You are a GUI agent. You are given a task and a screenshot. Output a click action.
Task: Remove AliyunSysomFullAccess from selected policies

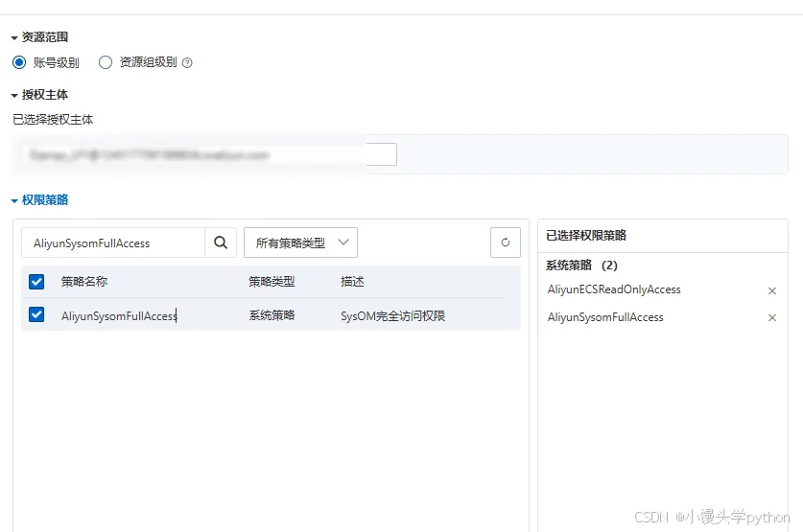point(772,317)
